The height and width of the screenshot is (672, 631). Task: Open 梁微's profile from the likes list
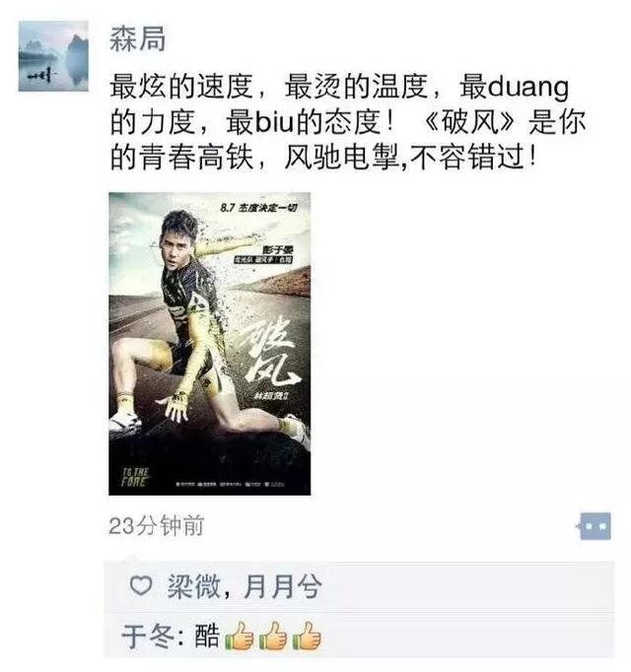(193, 586)
